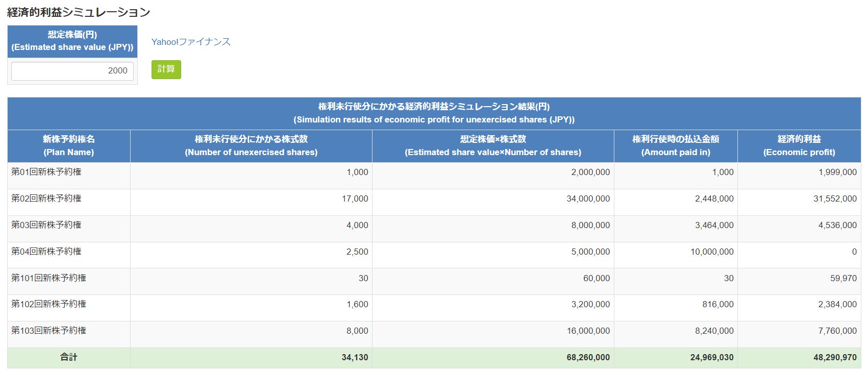This screenshot has height=373, width=868.
Task: Click the total economic profit value 48,290,970
Action: point(835,358)
